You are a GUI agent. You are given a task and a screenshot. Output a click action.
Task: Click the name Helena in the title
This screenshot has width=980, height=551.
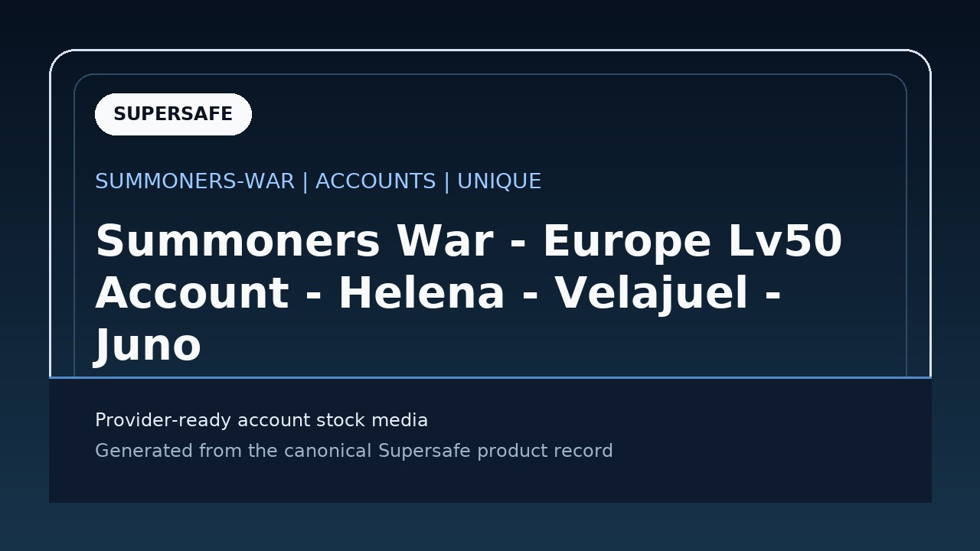[422, 294]
